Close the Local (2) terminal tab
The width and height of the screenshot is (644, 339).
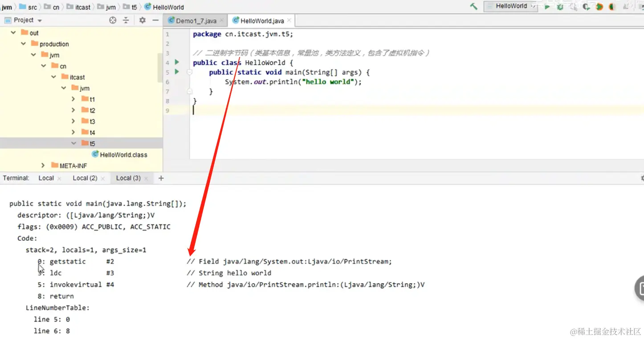pos(103,178)
